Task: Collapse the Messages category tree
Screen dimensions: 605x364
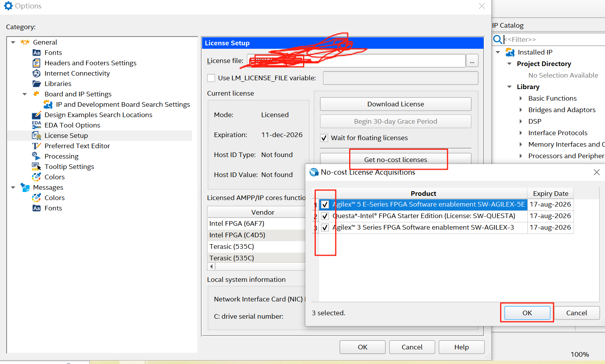Action: click(x=13, y=187)
